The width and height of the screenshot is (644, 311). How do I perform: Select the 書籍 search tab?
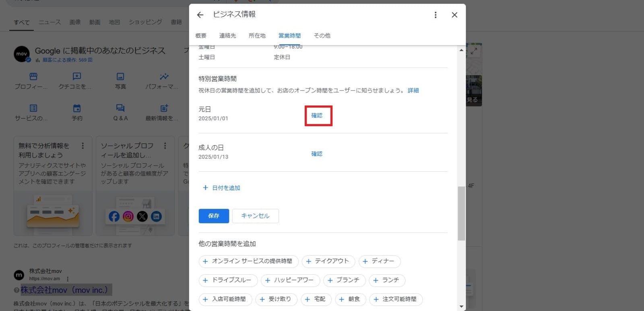(176, 22)
